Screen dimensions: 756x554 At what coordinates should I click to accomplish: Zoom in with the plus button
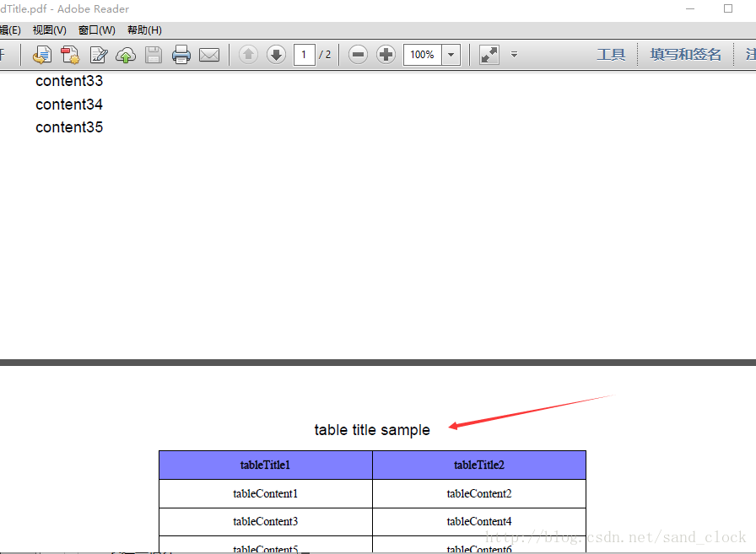pyautogui.click(x=386, y=55)
